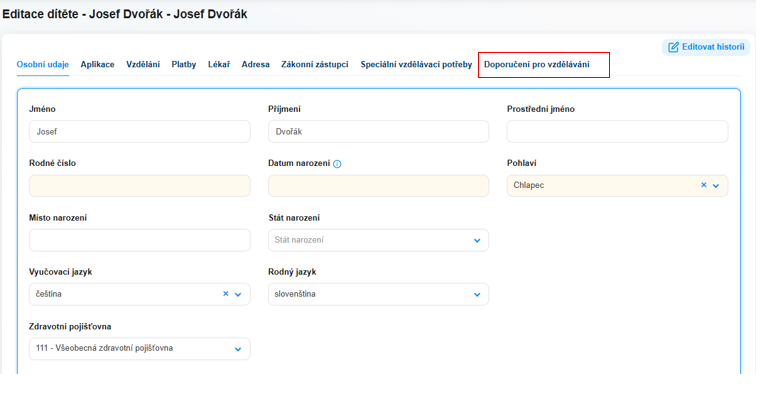The image size is (760, 397).
Task: Open the Doporučení pro vzdělávání tab
Action: (537, 64)
